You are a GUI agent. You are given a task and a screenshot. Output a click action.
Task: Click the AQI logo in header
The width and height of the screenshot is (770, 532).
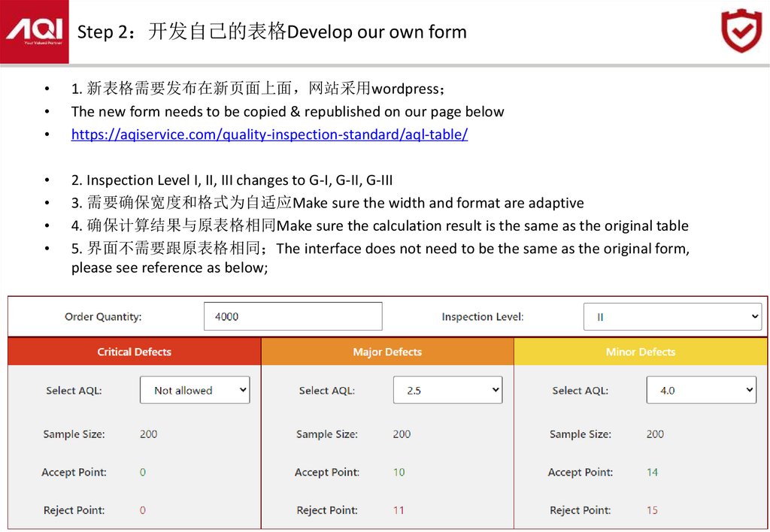tap(34, 32)
